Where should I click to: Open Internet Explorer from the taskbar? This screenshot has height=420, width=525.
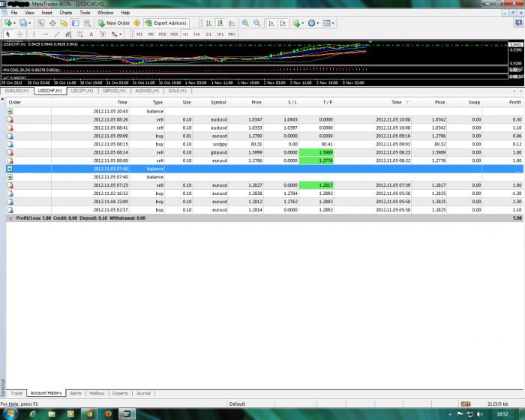32,414
